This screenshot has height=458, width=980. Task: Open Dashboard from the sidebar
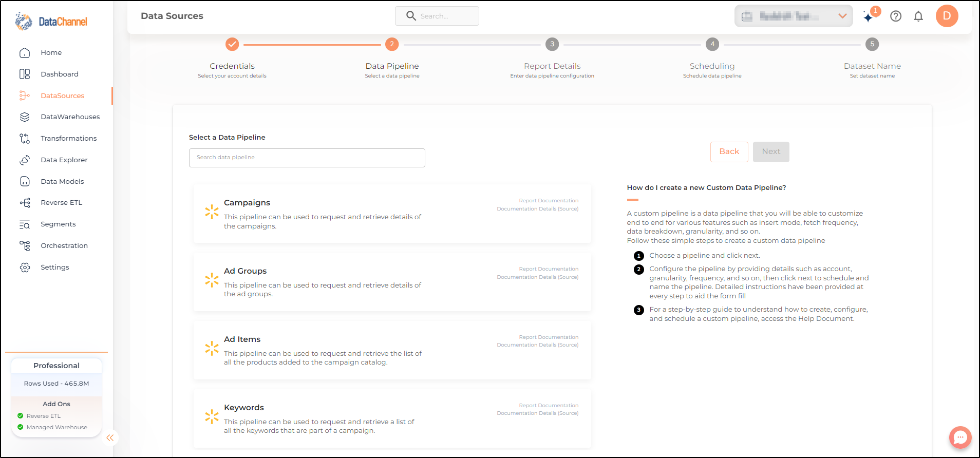coord(60,74)
